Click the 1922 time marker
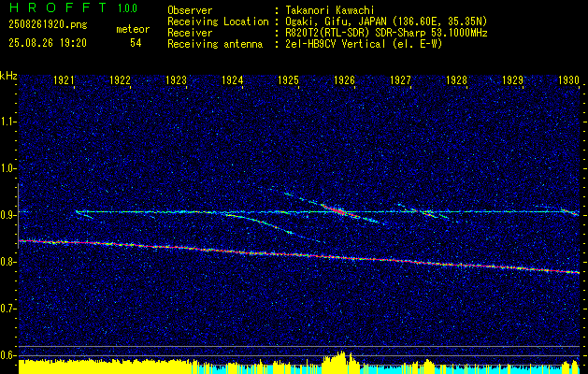 point(120,79)
